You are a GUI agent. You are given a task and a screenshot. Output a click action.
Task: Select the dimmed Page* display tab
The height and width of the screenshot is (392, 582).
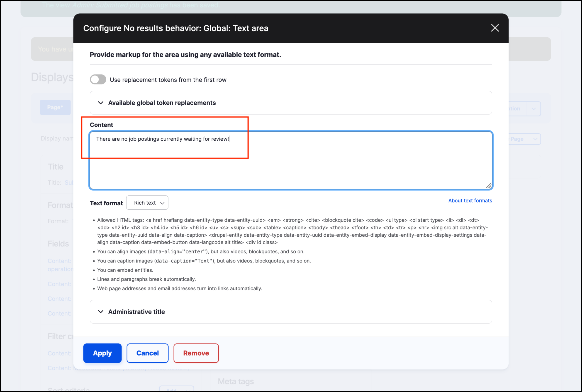[x=55, y=108]
